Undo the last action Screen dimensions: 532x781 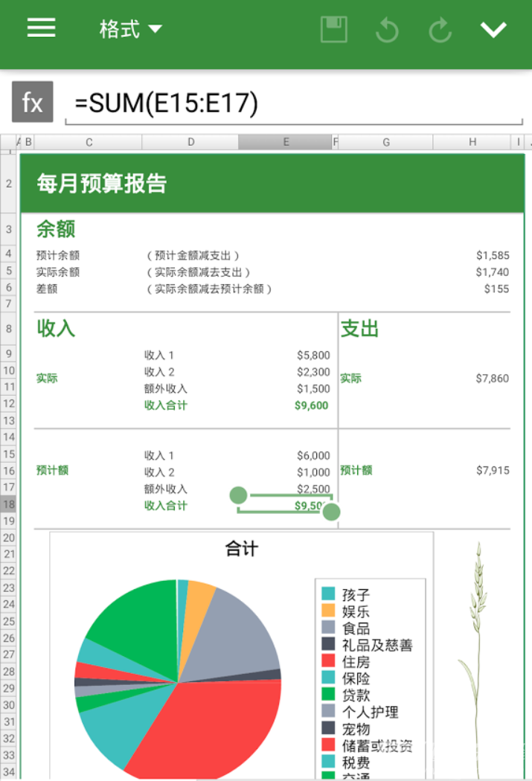pyautogui.click(x=388, y=30)
